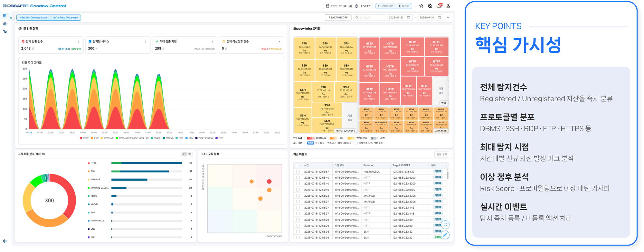
Task: Click the search results input field
Action: tap(369, 18)
